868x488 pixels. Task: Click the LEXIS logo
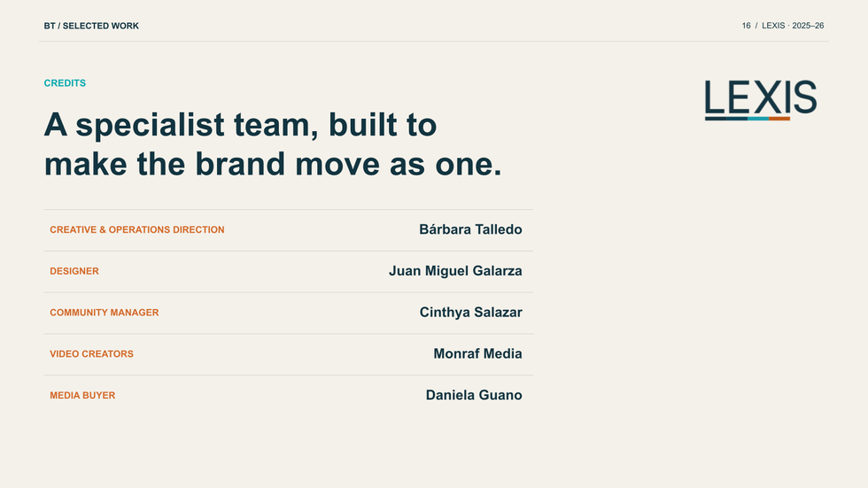pos(761,100)
